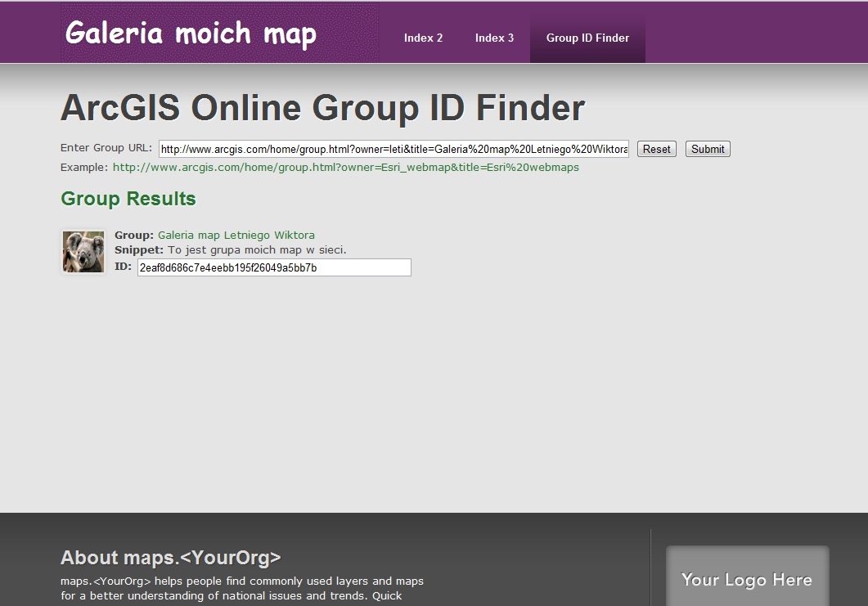The height and width of the screenshot is (606, 868).
Task: Select the Group ID Finder tab
Action: (x=587, y=38)
